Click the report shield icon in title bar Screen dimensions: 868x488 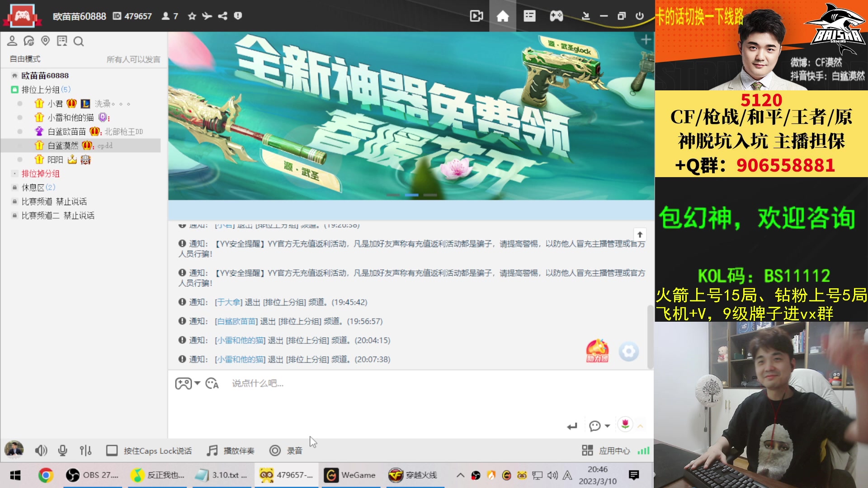coord(238,16)
